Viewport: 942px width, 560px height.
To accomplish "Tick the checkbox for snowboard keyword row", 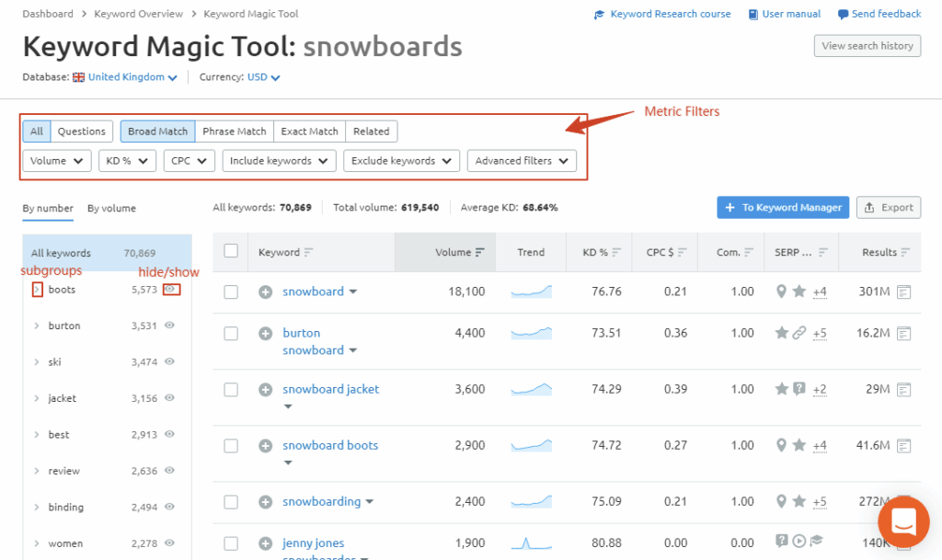I will point(231,291).
